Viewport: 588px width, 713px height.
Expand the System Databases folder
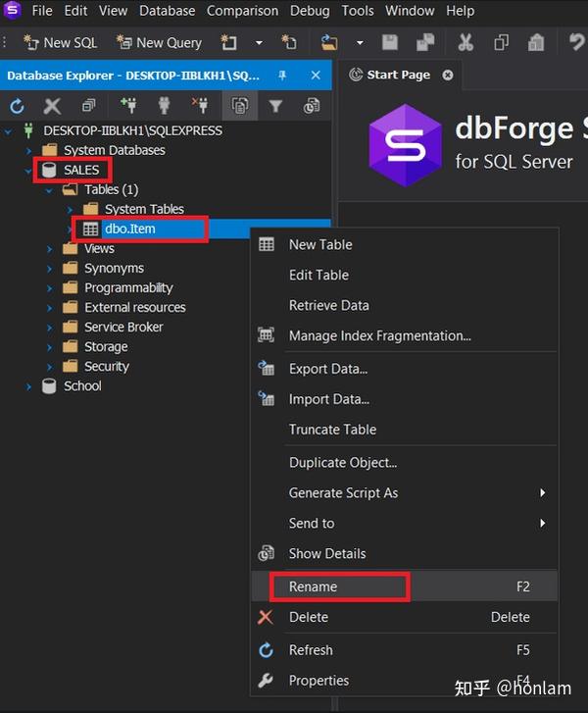[x=29, y=150]
